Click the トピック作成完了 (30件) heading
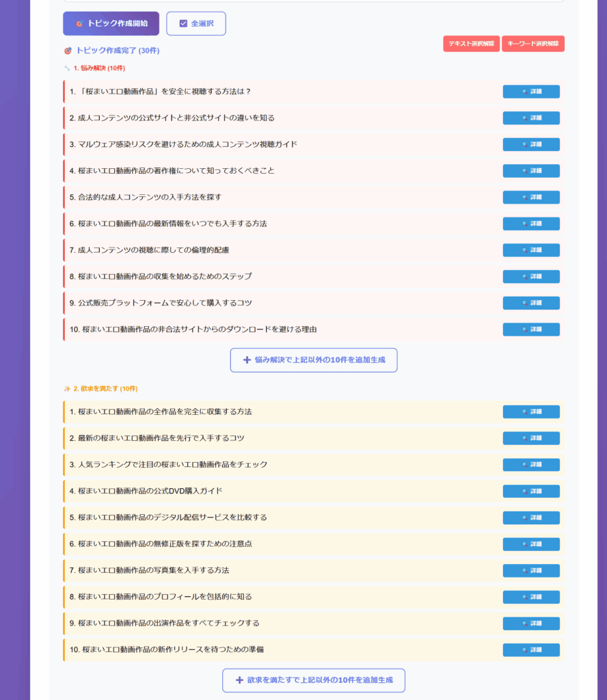 (x=112, y=51)
